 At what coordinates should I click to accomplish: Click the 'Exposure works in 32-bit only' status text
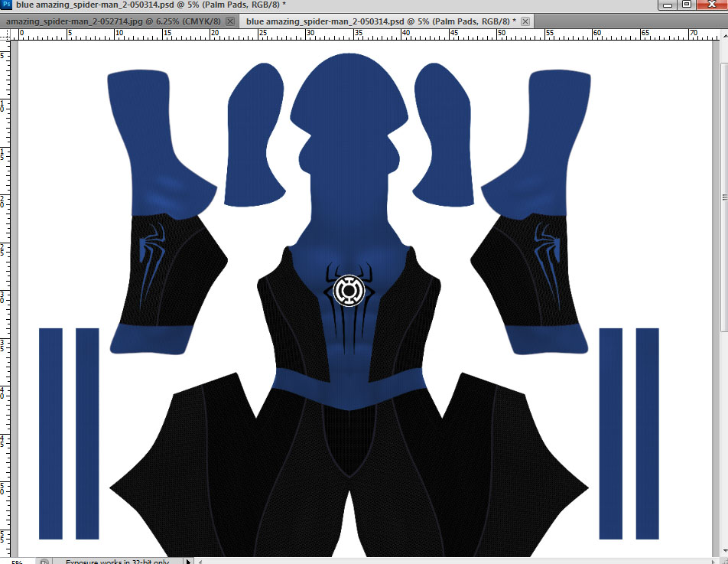tap(118, 561)
